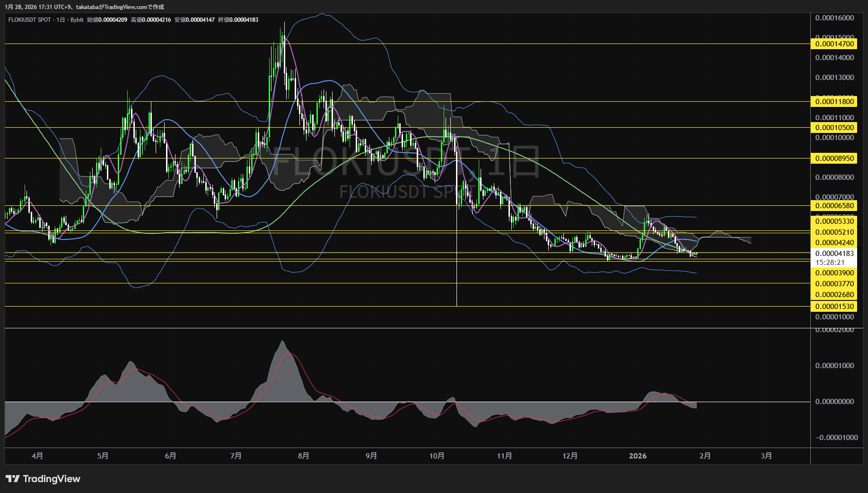Click the 15:28:21 candle countdown timer
Image resolution: width=868 pixels, height=493 pixels.
click(x=830, y=263)
